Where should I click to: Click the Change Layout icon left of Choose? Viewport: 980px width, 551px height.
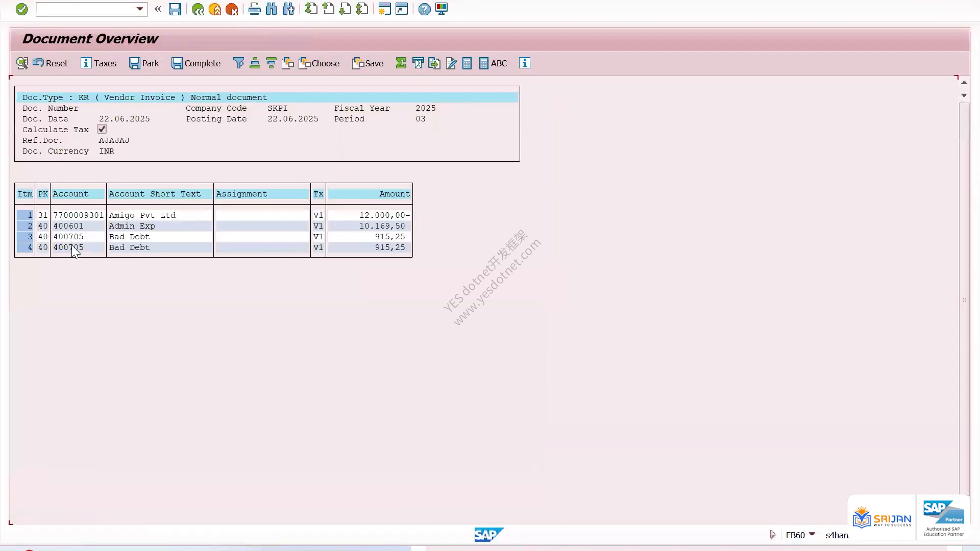288,63
